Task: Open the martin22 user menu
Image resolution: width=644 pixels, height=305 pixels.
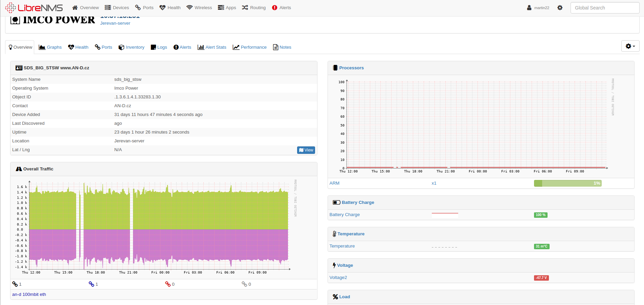Action: (538, 7)
